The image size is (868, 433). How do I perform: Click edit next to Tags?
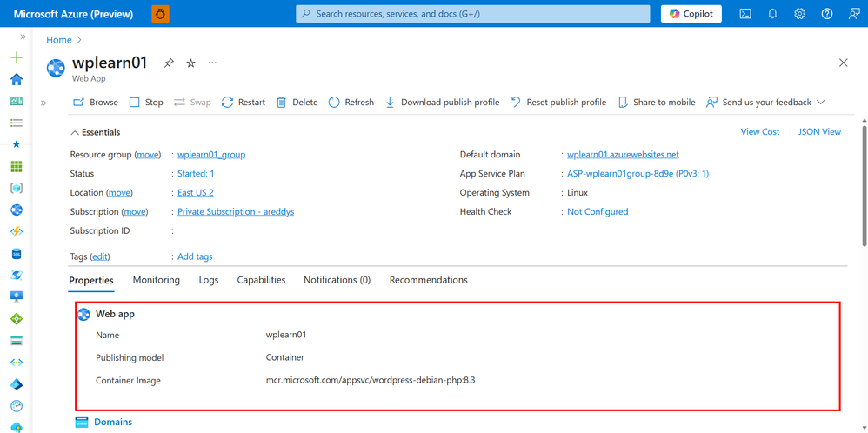click(100, 256)
